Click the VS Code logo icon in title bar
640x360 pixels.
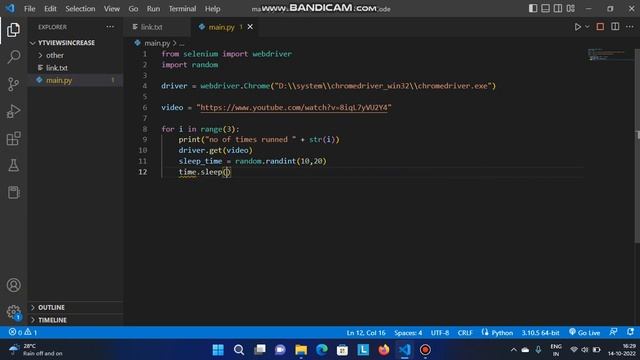[10, 8]
